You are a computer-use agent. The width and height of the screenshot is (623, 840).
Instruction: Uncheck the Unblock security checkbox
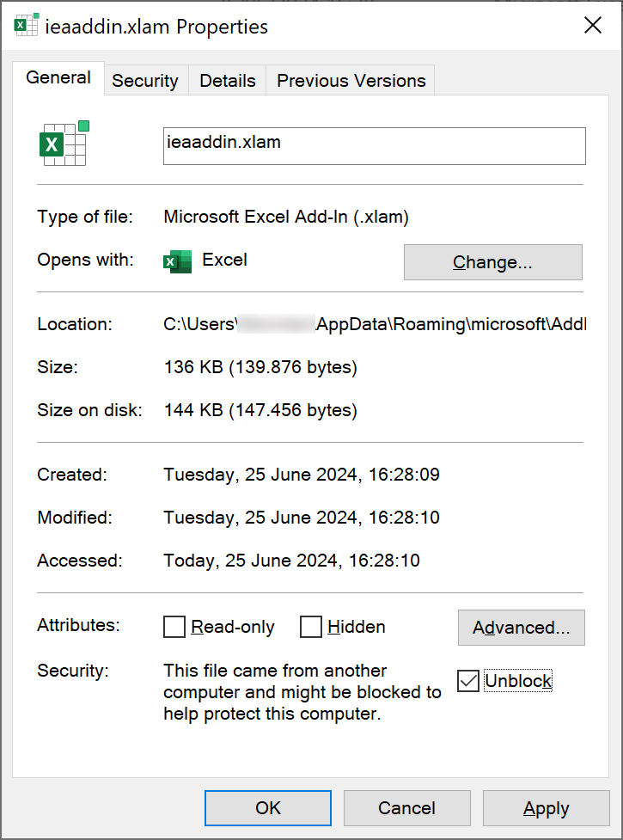pos(468,682)
